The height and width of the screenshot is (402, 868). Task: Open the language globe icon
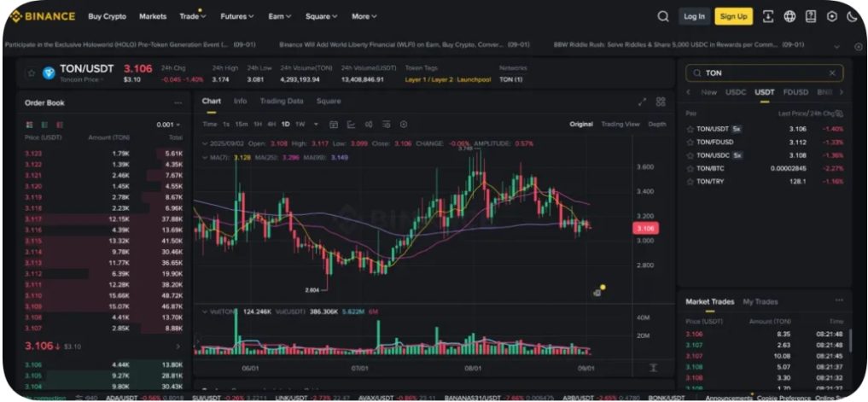pos(790,16)
